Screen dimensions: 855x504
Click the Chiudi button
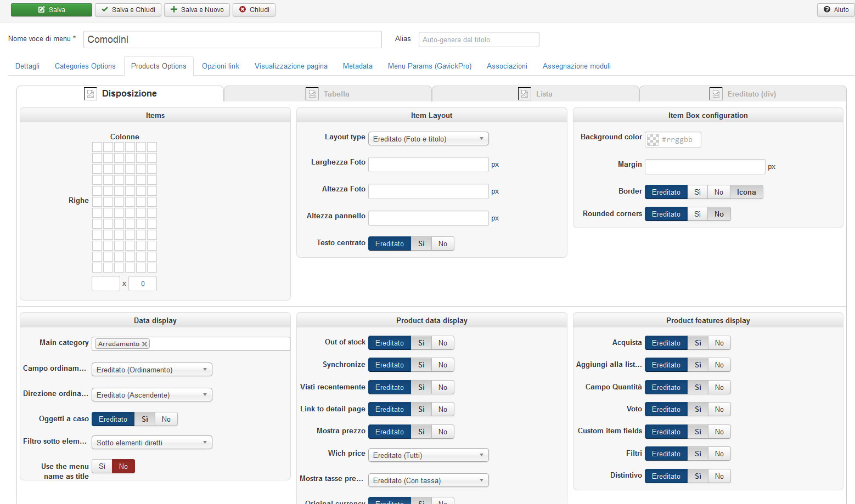[x=254, y=10]
